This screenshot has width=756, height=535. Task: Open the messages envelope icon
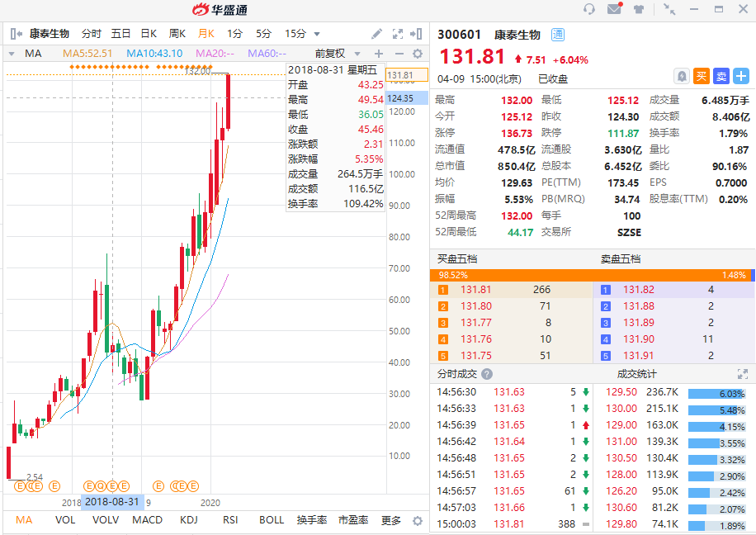coord(614,8)
